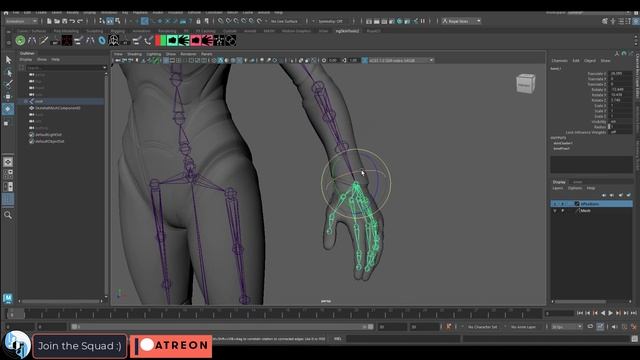Click the Maya home icon in menu bar

click(x=6, y=13)
